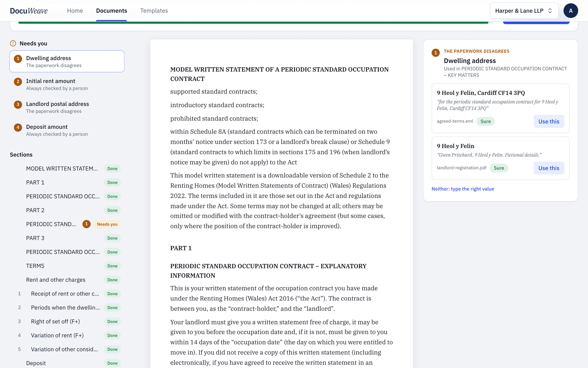This screenshot has width=588, height=368.
Task: Open Right of set off (F+) section
Action: (x=67, y=321)
